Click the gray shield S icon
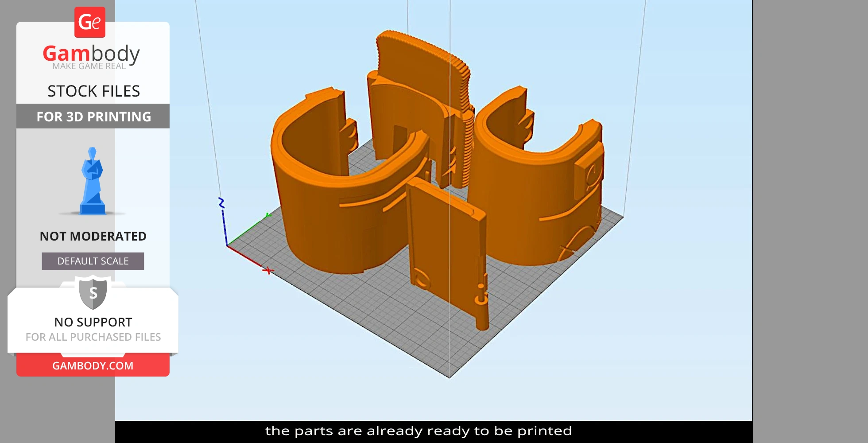The height and width of the screenshot is (443, 868). click(93, 292)
